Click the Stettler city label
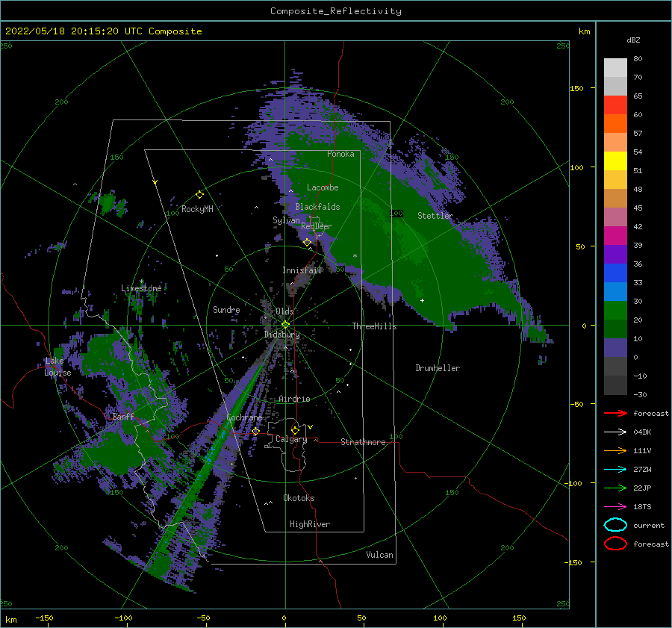This screenshot has width=672, height=628. click(x=435, y=216)
